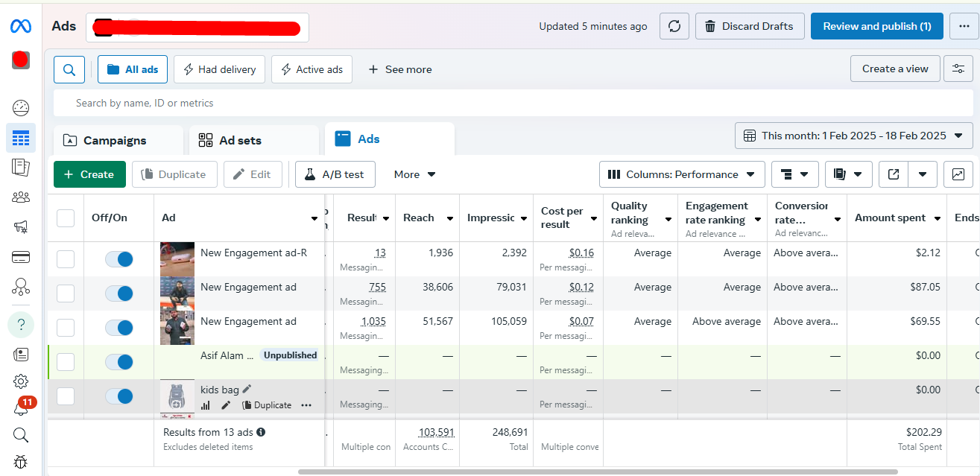Open the billing card icon in sidebar

click(21, 257)
